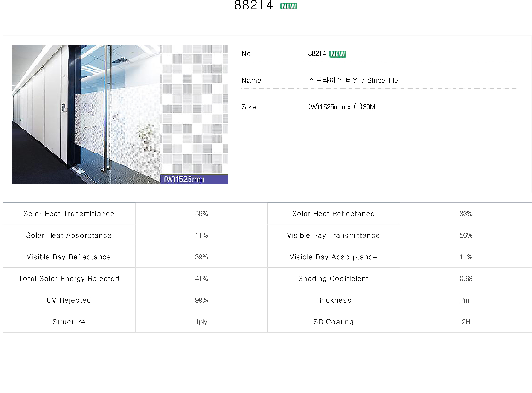Click the NEW badge beside the top title
This screenshot has height=393, width=532.
(x=289, y=6)
